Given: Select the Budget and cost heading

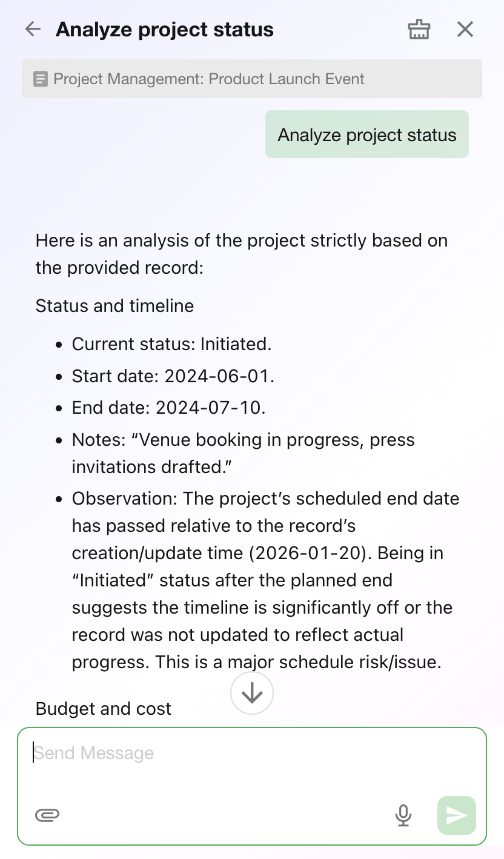Looking at the screenshot, I should tap(104, 709).
